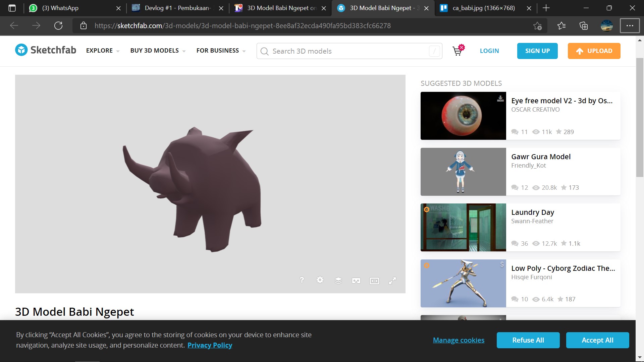The height and width of the screenshot is (362, 644).
Task: Switch to Devlog #1 - Pembukaan tab
Action: 177,8
